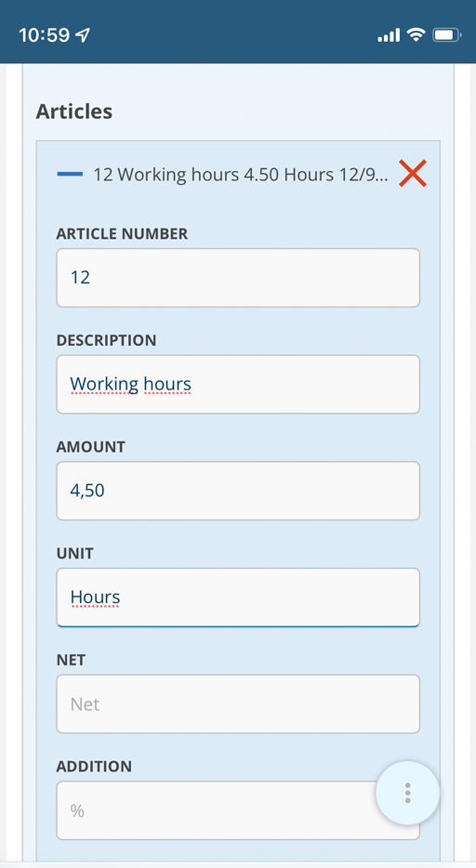Viewport: 476px width, 868px height.
Task: Edit the Amount field showing 4,50
Action: pyautogui.click(x=238, y=491)
